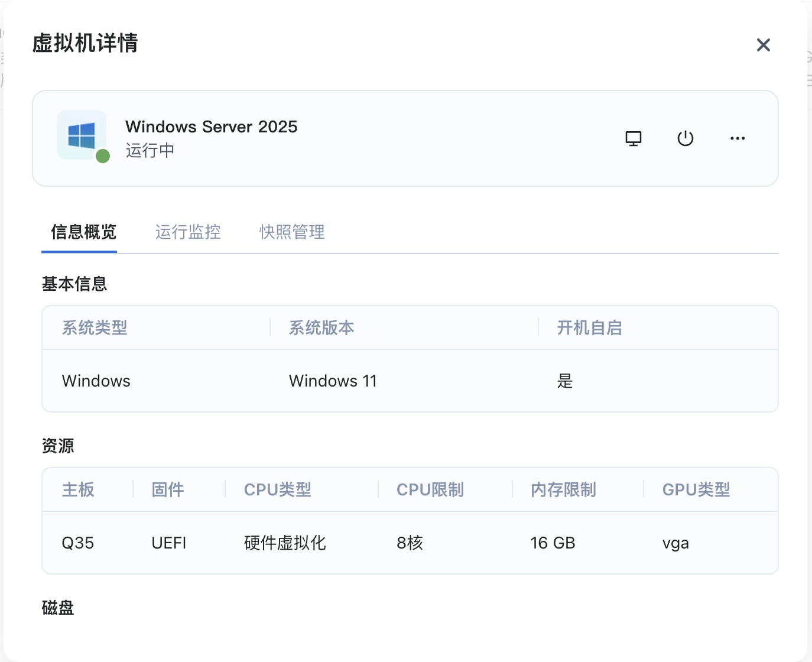Click the 系统类型 column header
The height and width of the screenshot is (662, 812).
(x=95, y=327)
